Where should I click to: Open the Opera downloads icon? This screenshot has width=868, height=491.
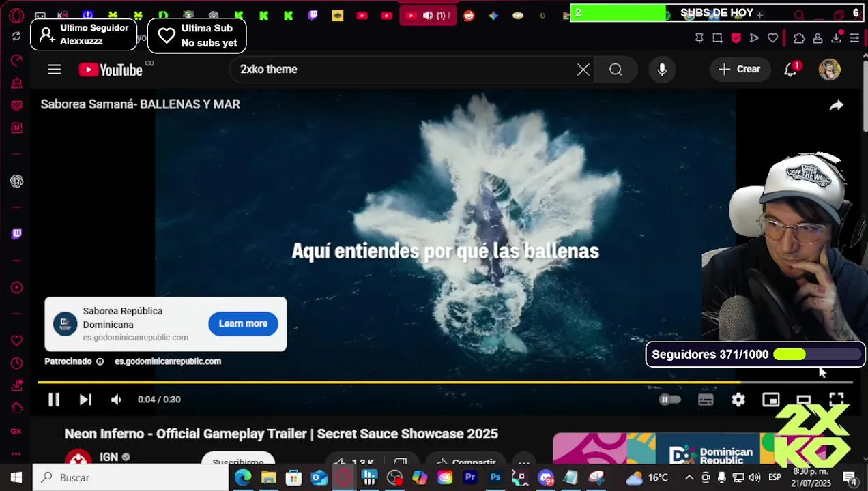click(836, 38)
